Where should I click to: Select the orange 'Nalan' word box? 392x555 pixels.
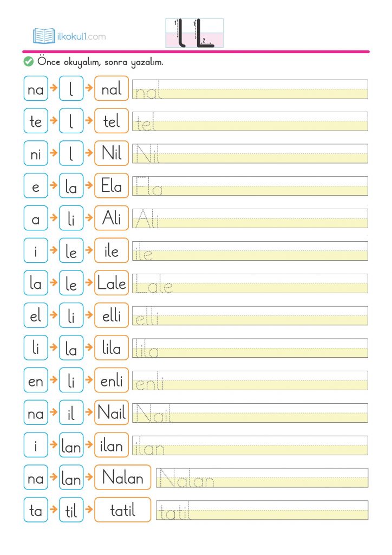point(123,477)
